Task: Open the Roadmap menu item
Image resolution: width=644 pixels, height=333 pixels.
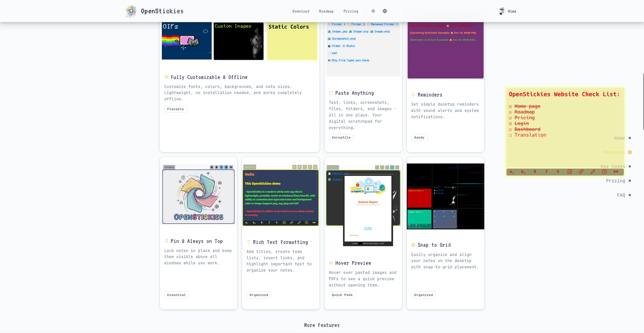Action: point(326,11)
